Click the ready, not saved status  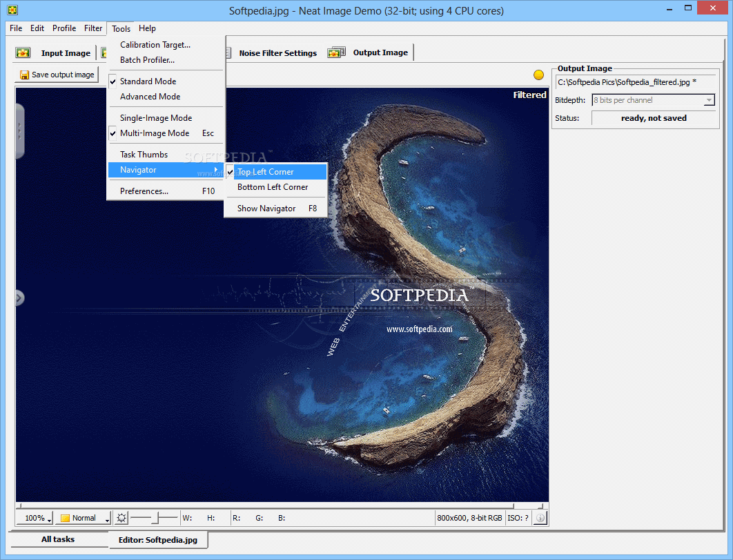click(654, 118)
